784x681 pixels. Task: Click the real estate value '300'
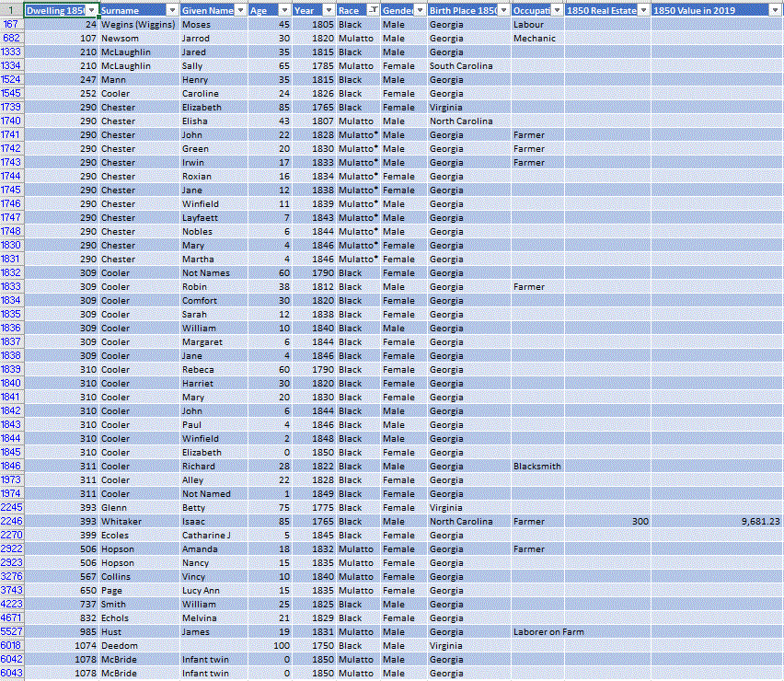click(607, 522)
